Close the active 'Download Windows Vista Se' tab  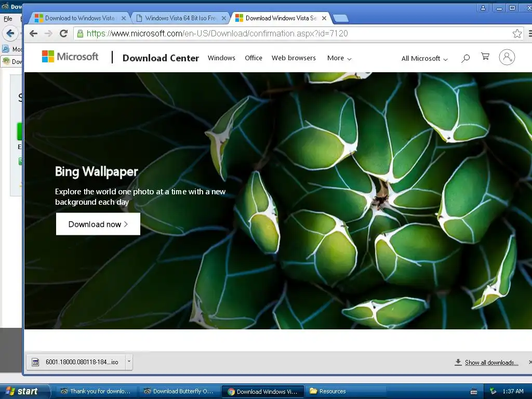[x=324, y=18]
